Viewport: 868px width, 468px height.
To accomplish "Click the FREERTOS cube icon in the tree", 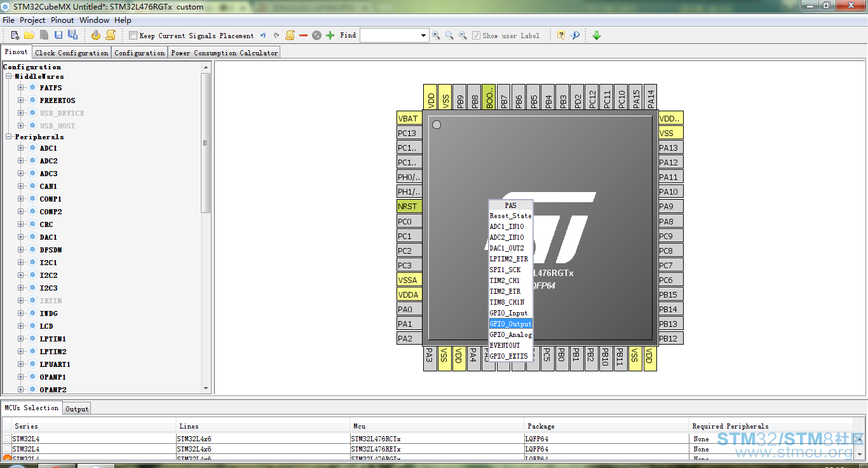I will pyautogui.click(x=32, y=100).
